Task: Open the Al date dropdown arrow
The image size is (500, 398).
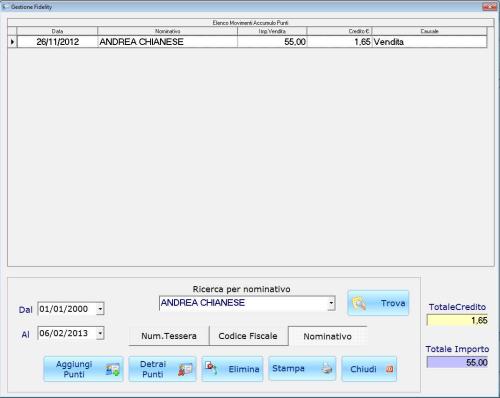Action: 100,333
